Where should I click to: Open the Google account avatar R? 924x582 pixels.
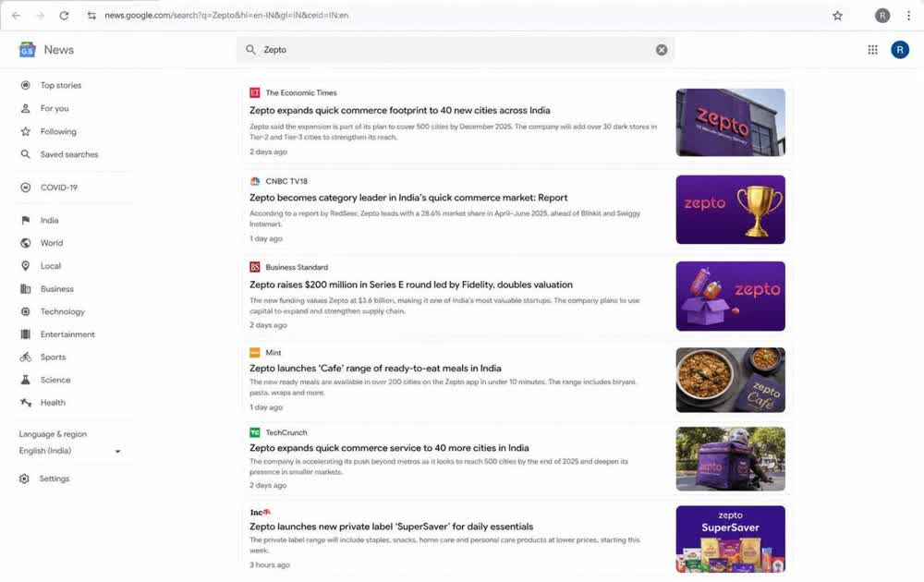click(x=899, y=50)
